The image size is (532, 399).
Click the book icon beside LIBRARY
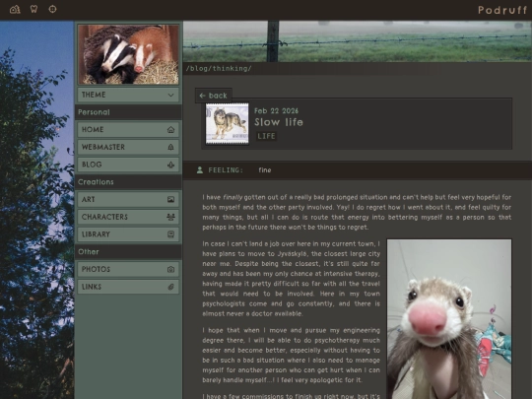[x=171, y=234]
